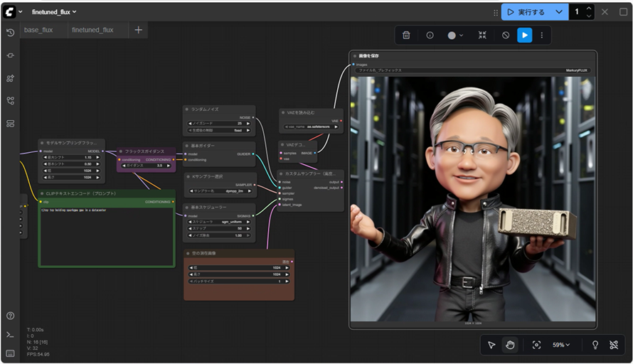Toggle the console terminal panel icon
This screenshot has height=364, width=633.
[x=11, y=335]
